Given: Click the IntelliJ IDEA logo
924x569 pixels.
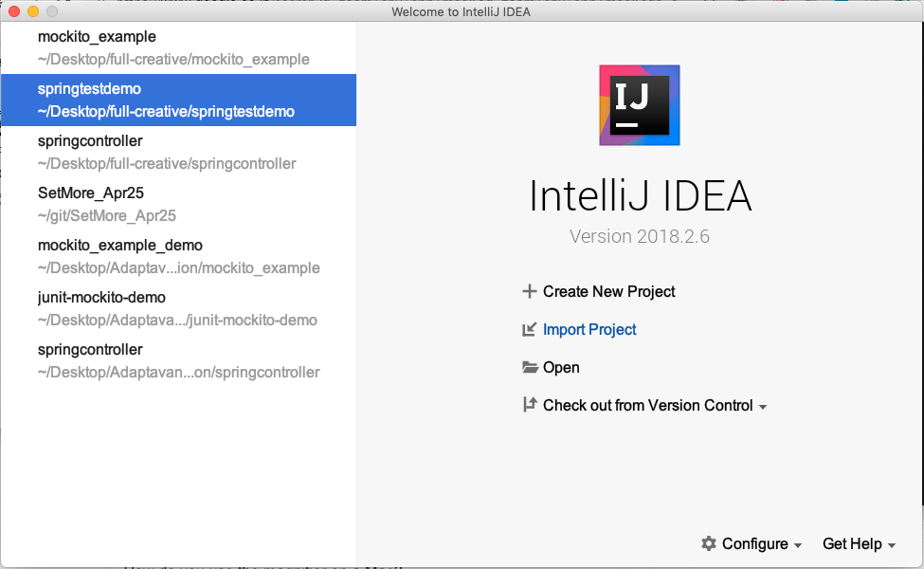Looking at the screenshot, I should click(639, 105).
